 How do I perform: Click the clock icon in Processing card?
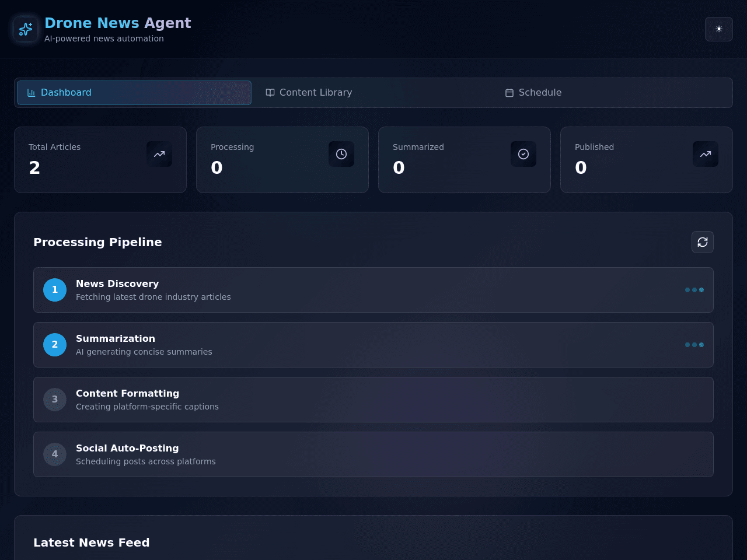(x=341, y=154)
